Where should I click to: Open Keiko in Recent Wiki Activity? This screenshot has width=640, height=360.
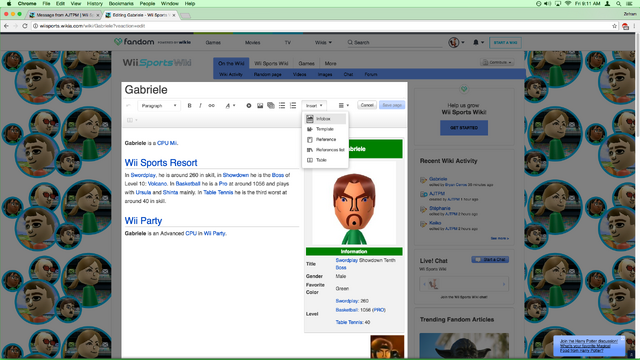coord(435,223)
